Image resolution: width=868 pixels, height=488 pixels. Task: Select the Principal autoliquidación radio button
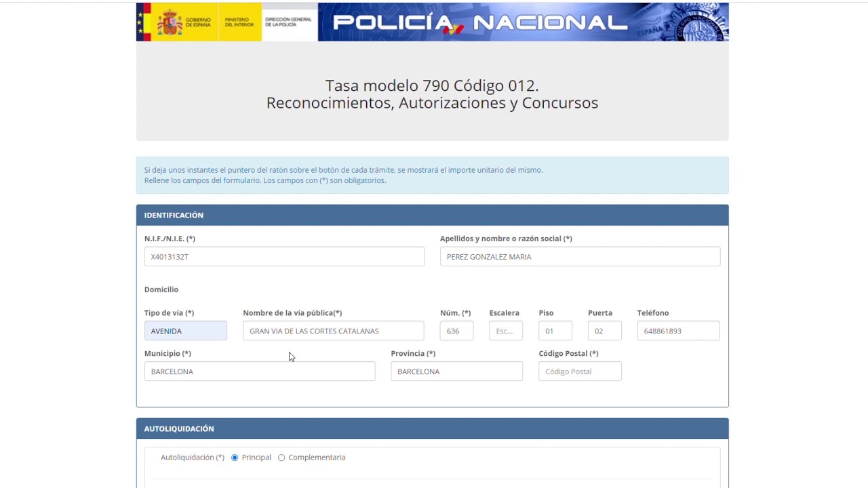click(235, 457)
